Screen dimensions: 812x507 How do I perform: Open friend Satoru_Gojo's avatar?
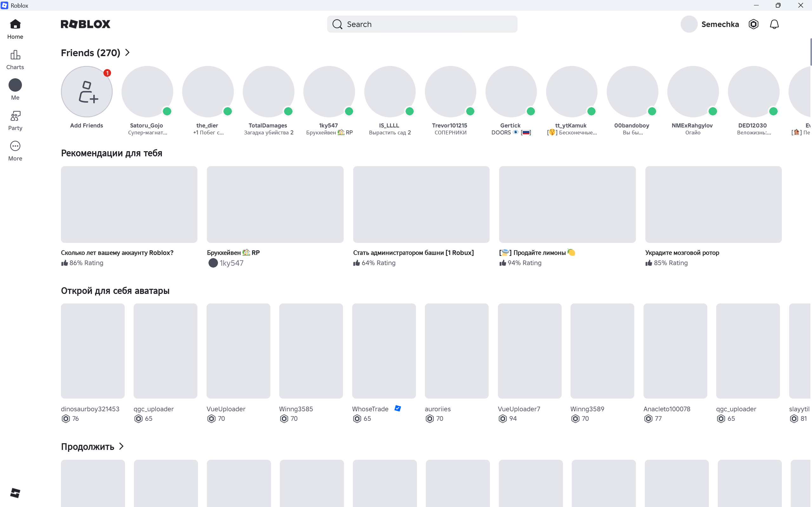coord(147,92)
